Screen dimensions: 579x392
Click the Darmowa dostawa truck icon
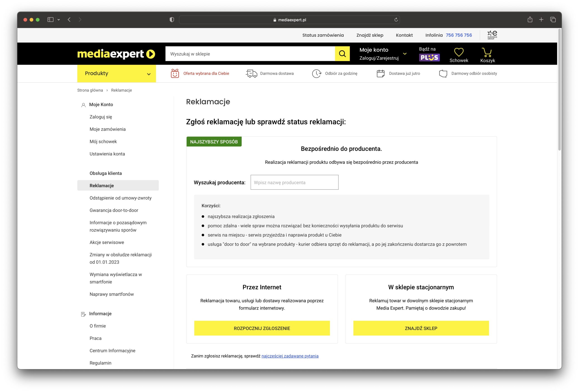(251, 73)
